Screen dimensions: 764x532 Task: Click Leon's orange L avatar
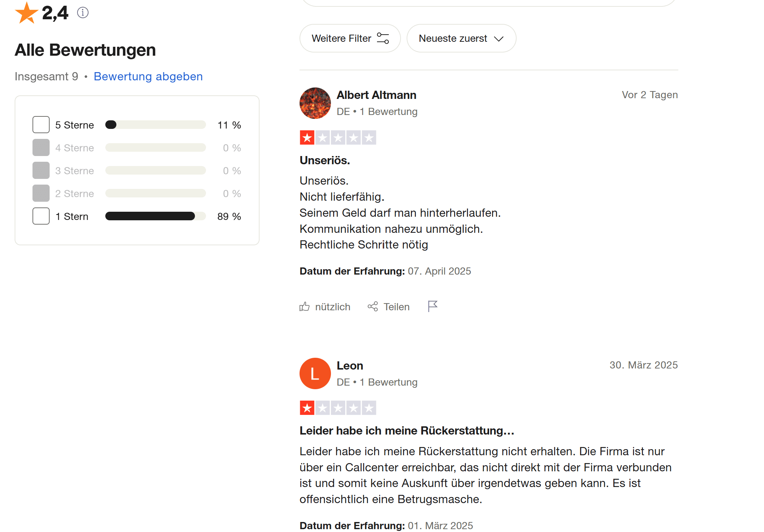click(315, 373)
